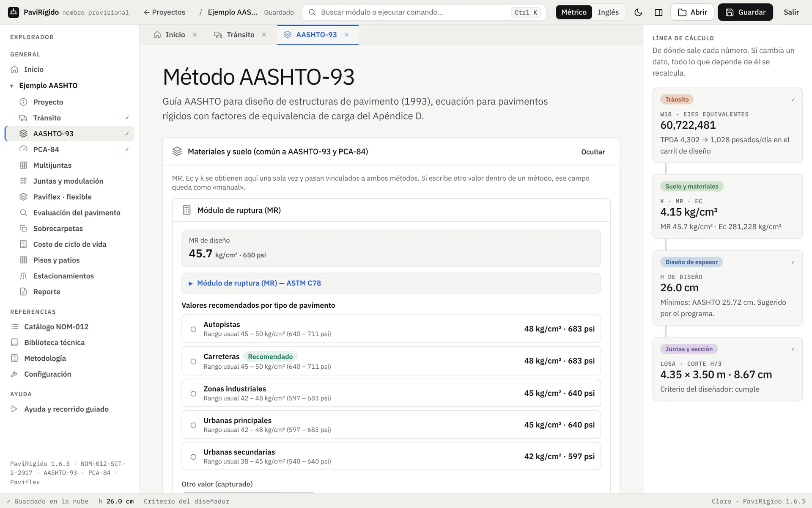Click the Guardar button
Image resolution: width=812 pixels, height=508 pixels.
click(745, 12)
